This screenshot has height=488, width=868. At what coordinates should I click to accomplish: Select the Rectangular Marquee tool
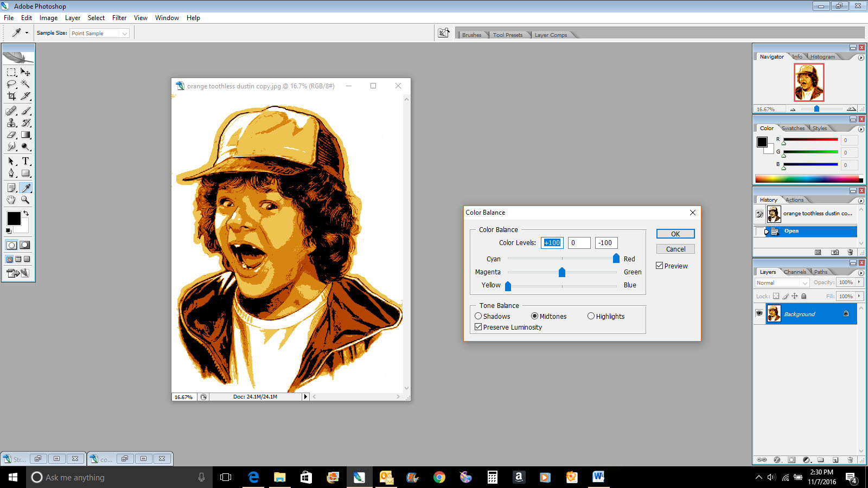(11, 72)
